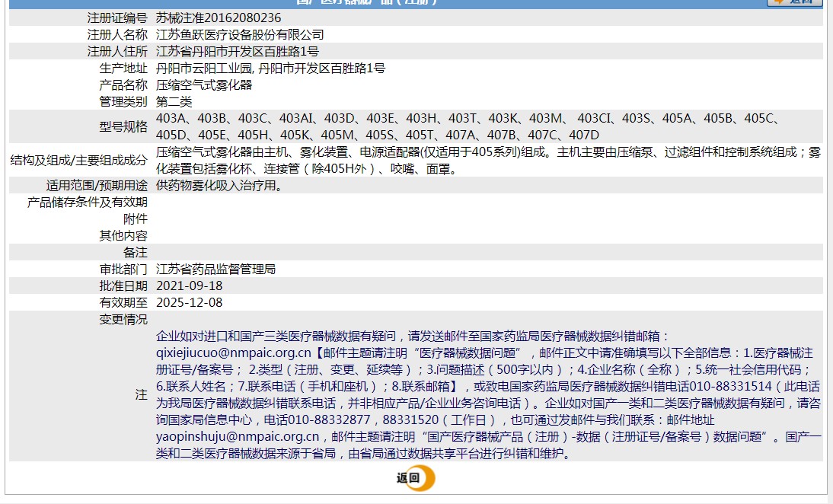Viewport: 833px width, 504px height.
Task: Click the 审批部门 label
Action: 123,270
